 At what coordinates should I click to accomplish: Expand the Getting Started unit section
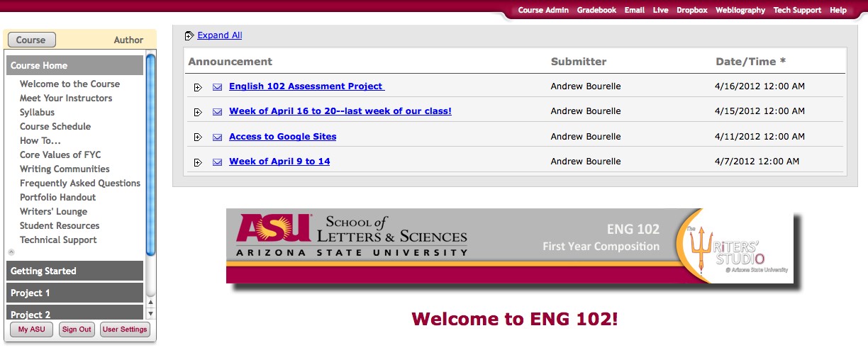coord(74,271)
